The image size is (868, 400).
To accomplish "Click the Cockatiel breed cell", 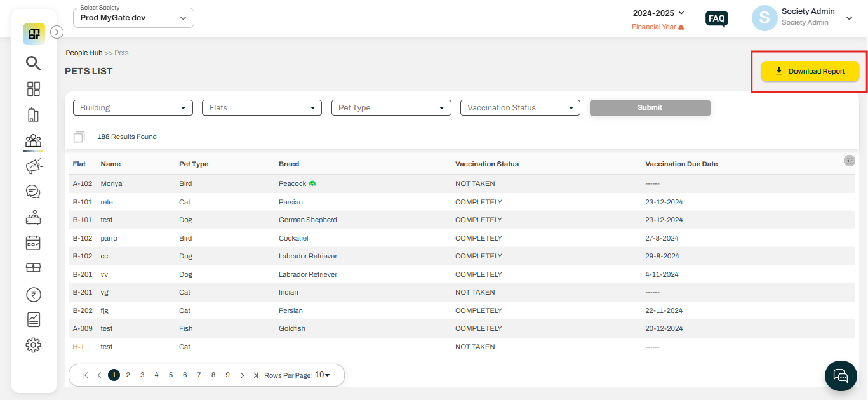I will pyautogui.click(x=293, y=238).
